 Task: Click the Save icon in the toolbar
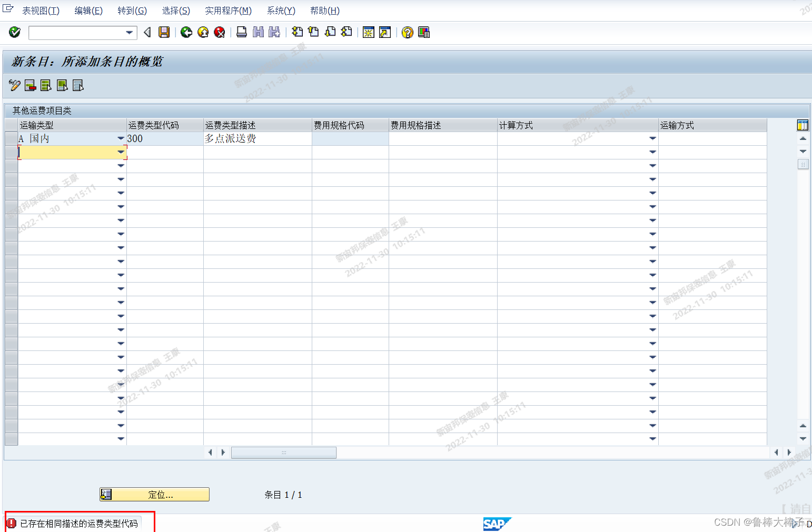click(164, 32)
